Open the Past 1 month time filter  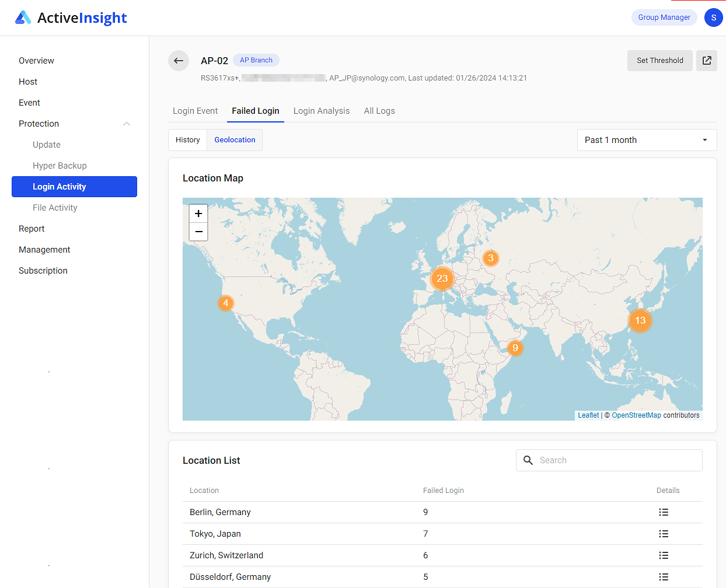[647, 140]
